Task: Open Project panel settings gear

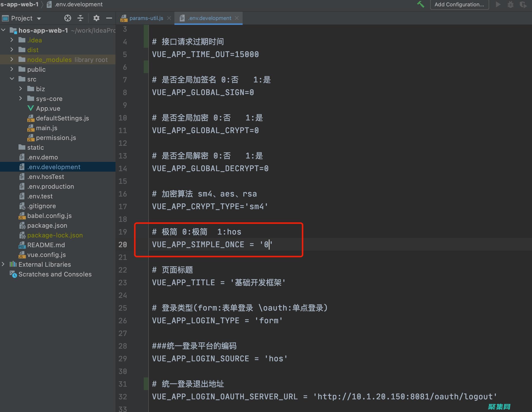Action: click(96, 18)
